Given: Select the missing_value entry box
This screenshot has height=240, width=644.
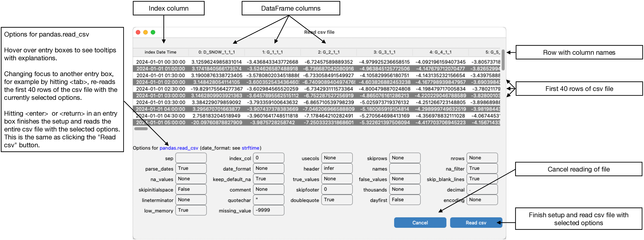Looking at the screenshot, I should tap(268, 210).
